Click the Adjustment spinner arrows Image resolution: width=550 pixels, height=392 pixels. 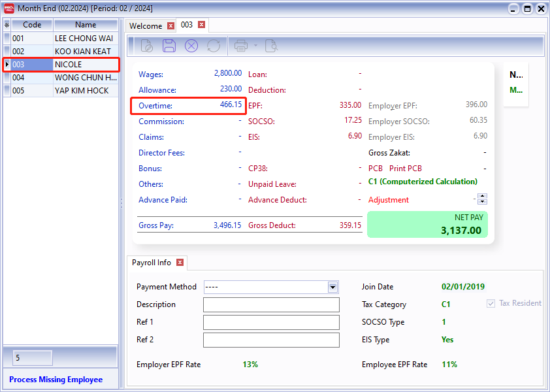tap(482, 199)
